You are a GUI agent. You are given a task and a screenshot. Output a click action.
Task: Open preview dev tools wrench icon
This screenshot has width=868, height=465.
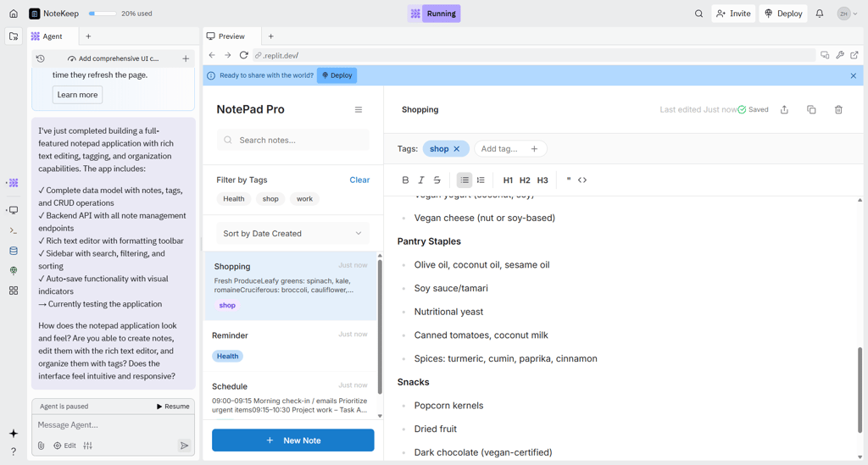840,55
